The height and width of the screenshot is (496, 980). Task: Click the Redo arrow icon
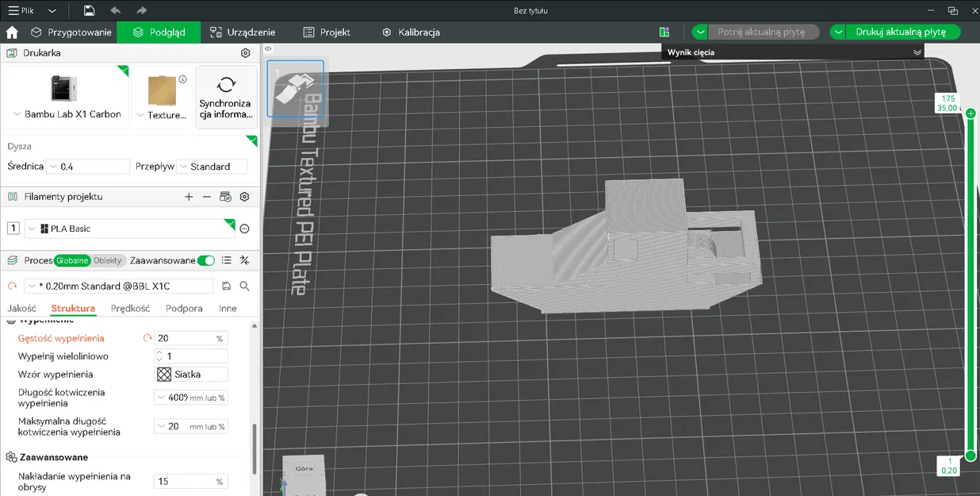[141, 10]
